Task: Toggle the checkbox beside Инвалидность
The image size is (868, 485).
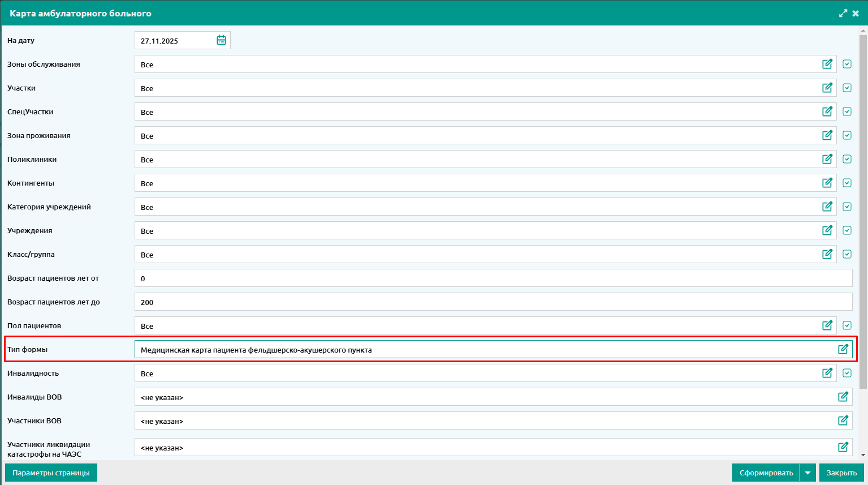Action: click(x=847, y=373)
